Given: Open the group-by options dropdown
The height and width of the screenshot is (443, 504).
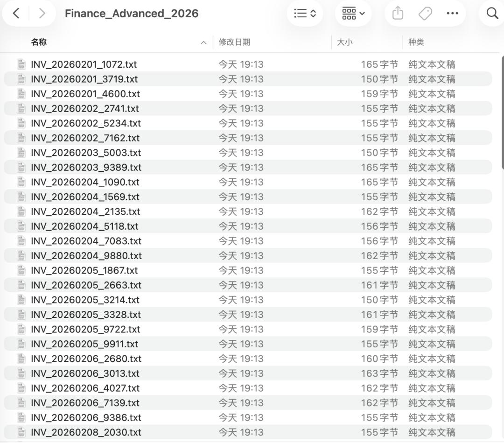Looking at the screenshot, I should pyautogui.click(x=353, y=14).
